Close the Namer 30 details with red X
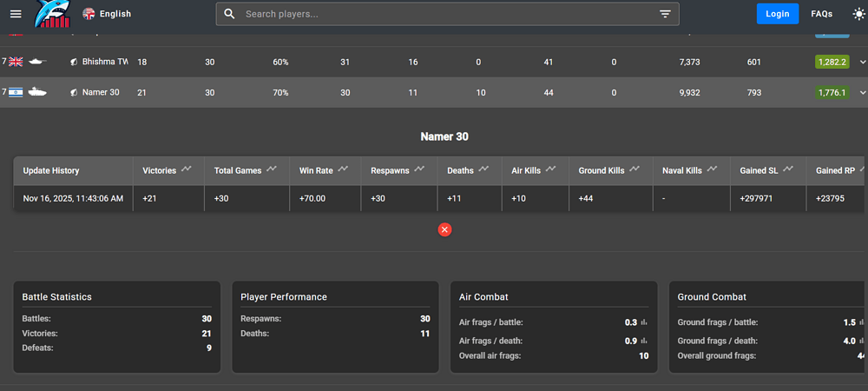Image resolution: width=868 pixels, height=391 pixels. 444,229
